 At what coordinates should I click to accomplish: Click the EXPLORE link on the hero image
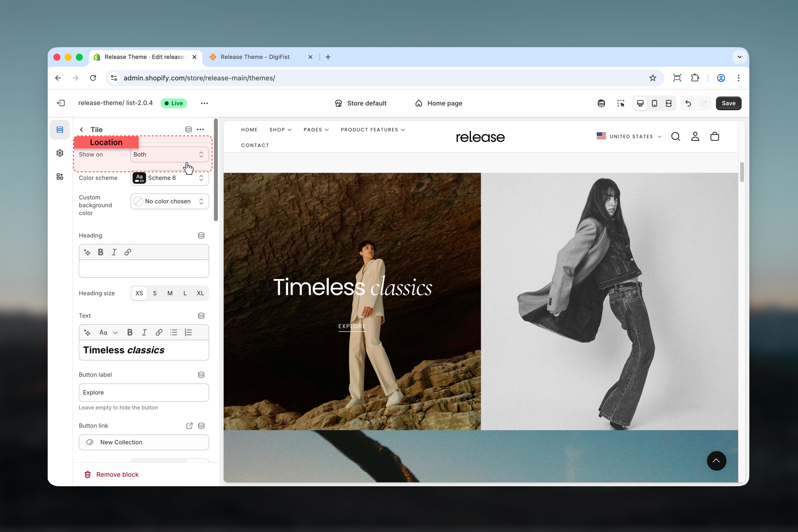(352, 326)
